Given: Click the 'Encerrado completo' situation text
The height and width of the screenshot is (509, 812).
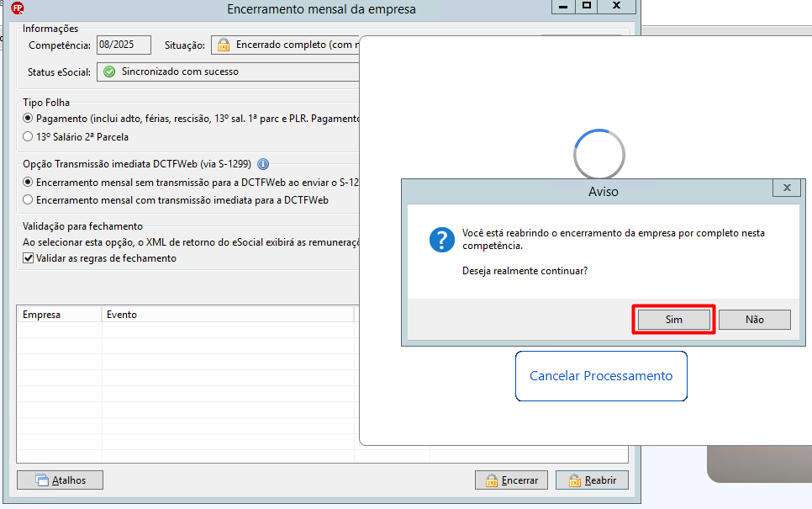Looking at the screenshot, I should point(298,45).
